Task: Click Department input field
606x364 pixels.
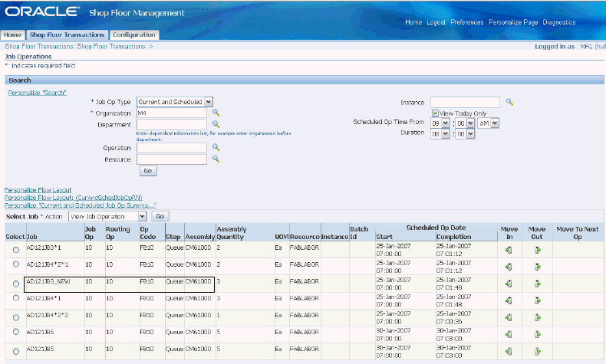Action: pyautogui.click(x=172, y=125)
